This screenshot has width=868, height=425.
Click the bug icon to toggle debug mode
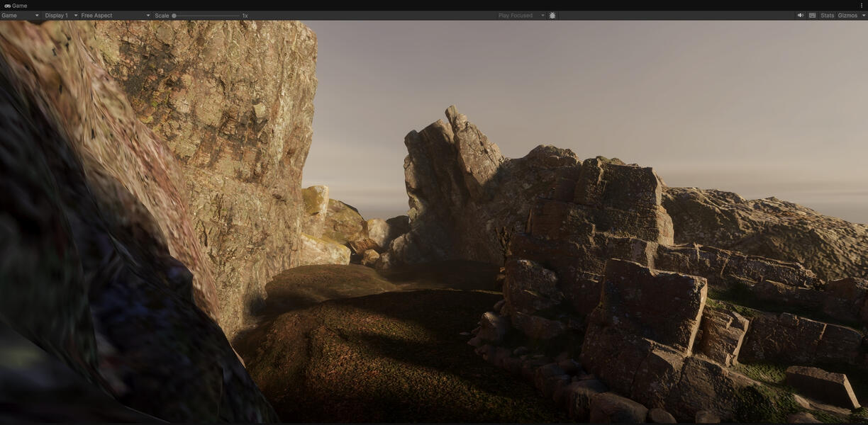552,15
